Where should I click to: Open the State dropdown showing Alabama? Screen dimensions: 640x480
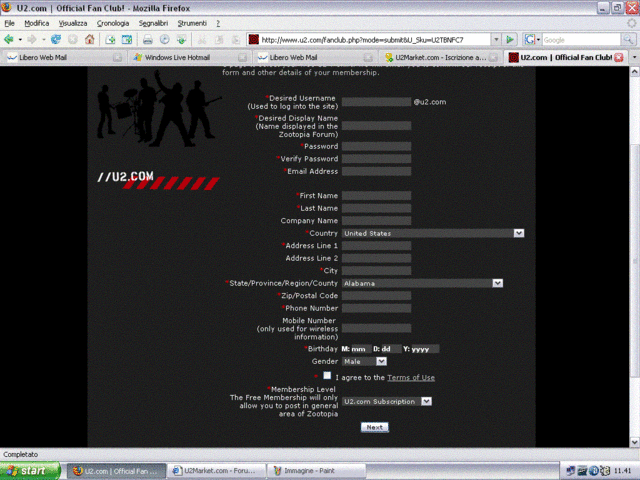coord(422,283)
